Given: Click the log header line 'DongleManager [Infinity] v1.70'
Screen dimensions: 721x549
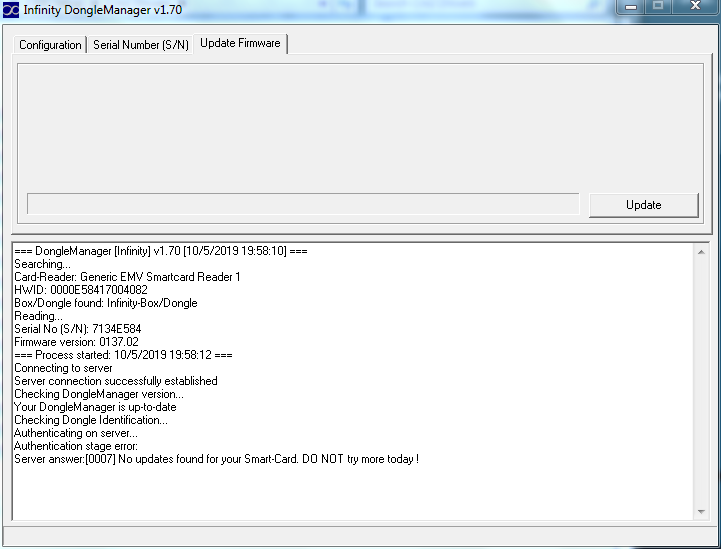Looking at the screenshot, I should click(x=160, y=251).
